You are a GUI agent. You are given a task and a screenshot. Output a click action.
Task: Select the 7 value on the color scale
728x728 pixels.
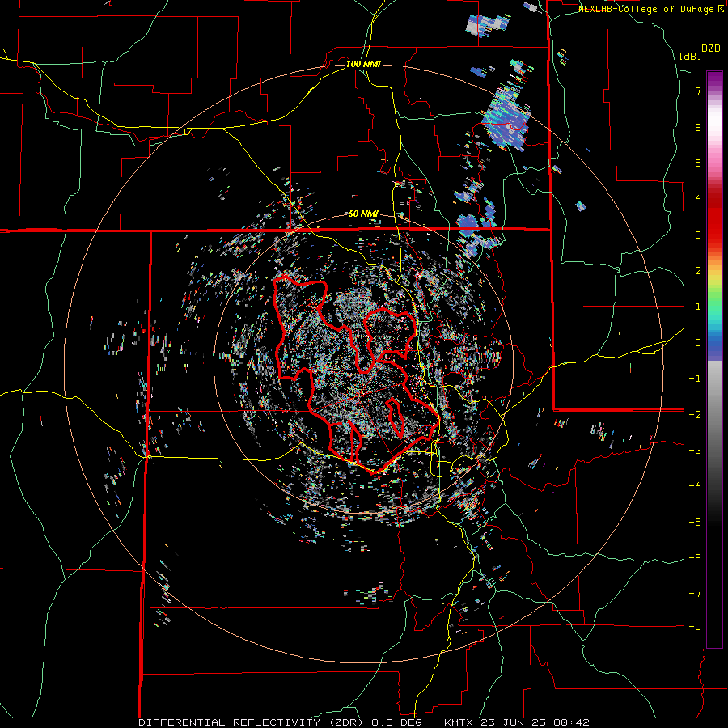click(698, 91)
